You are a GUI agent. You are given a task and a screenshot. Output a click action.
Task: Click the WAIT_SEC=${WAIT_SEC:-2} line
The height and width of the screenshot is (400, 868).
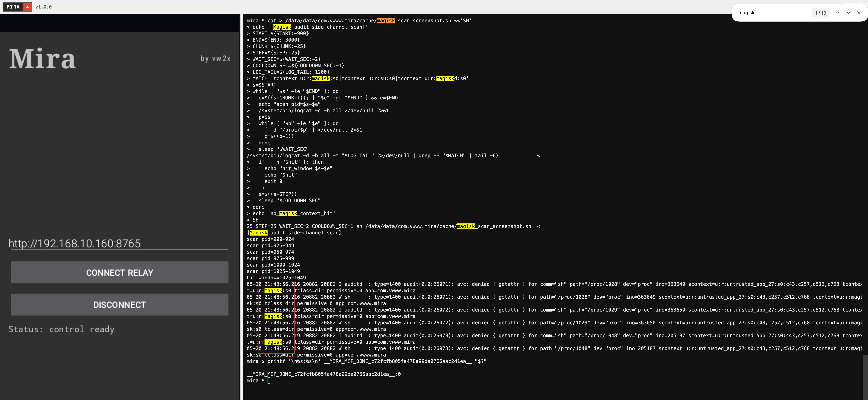(x=284, y=59)
